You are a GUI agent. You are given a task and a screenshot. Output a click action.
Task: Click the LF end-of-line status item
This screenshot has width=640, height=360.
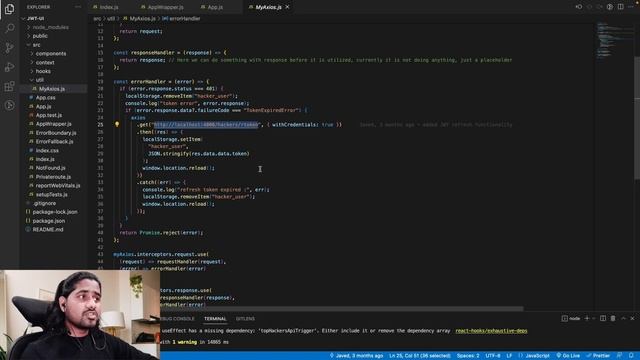[509, 356]
